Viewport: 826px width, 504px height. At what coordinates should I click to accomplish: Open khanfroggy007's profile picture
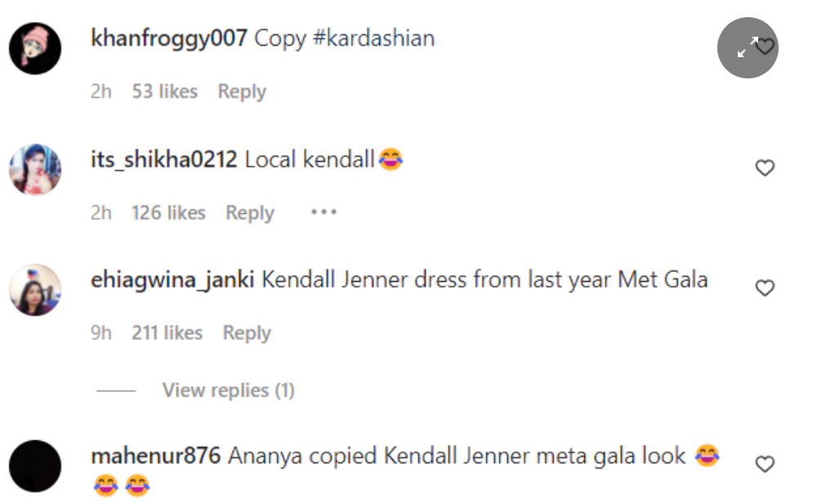[35, 48]
